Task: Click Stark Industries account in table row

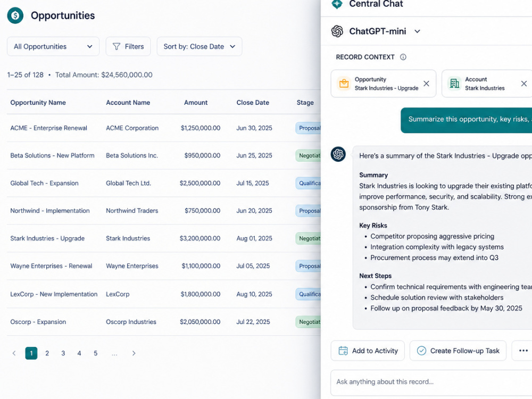Action: 128,238
